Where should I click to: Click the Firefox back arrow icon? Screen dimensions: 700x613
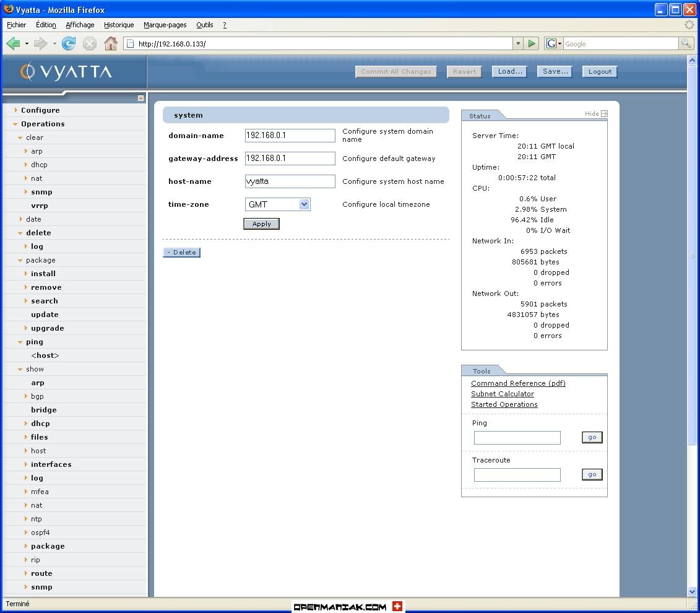pyautogui.click(x=13, y=43)
